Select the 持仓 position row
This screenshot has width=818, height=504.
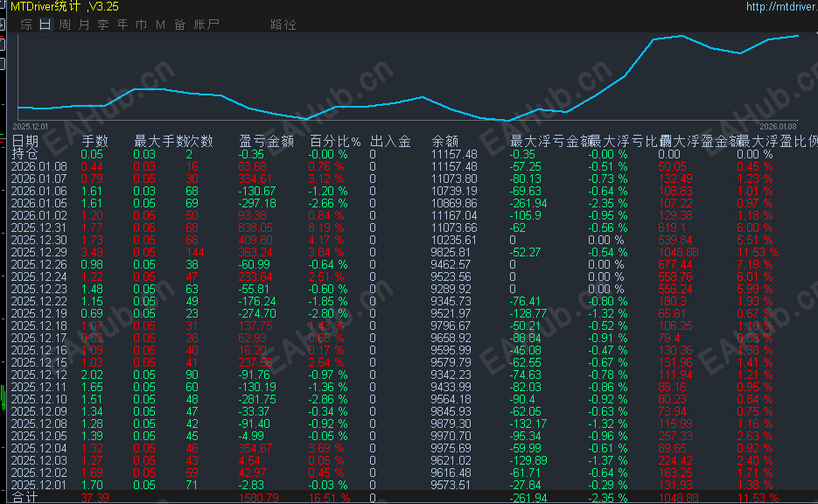(24, 152)
